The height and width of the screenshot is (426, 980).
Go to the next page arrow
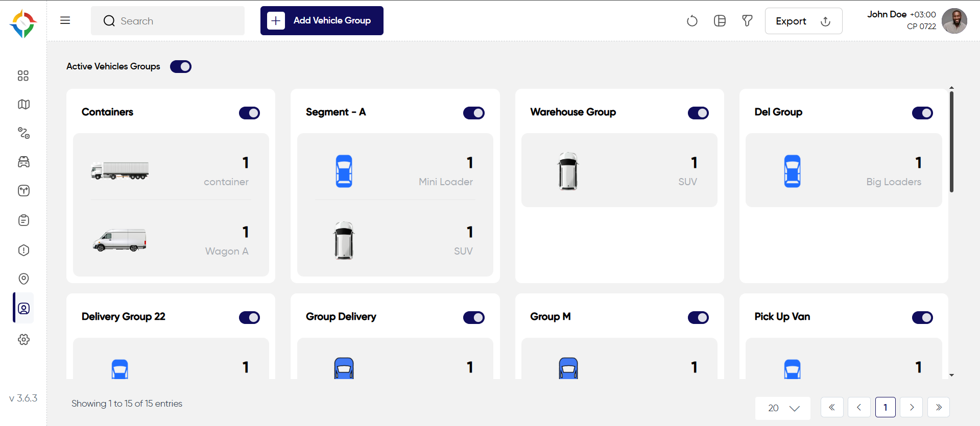(x=912, y=407)
